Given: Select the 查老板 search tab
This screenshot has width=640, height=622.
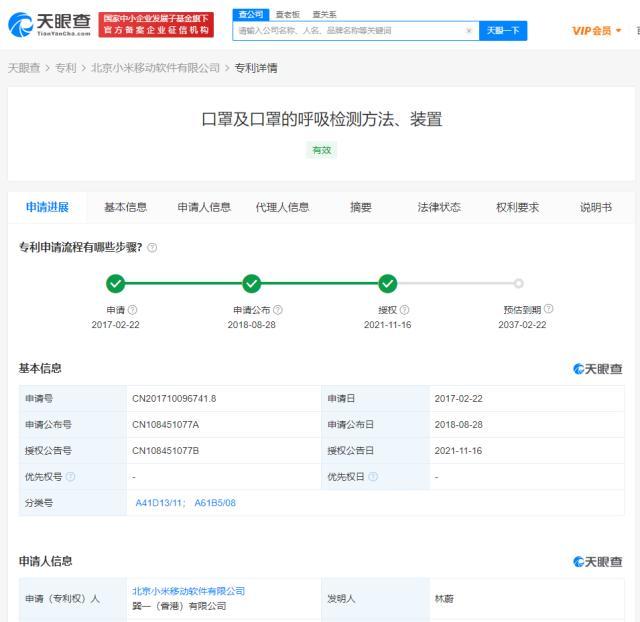Looking at the screenshot, I should (288, 14).
